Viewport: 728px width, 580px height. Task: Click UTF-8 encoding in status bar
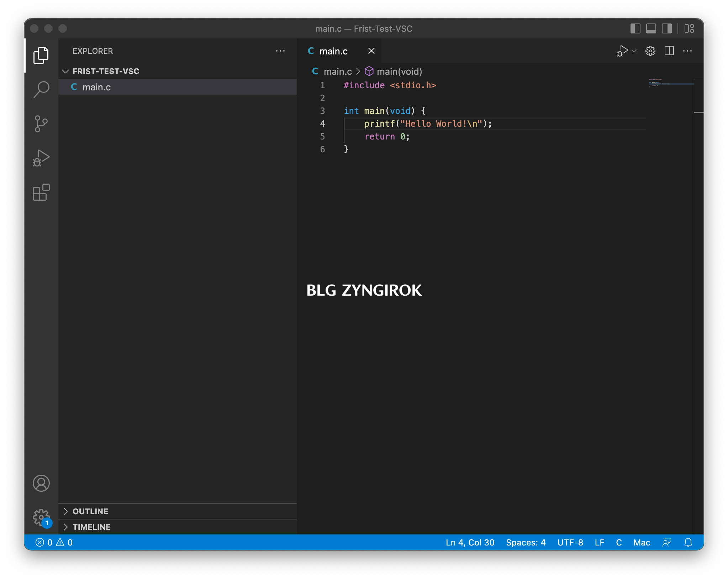(570, 542)
